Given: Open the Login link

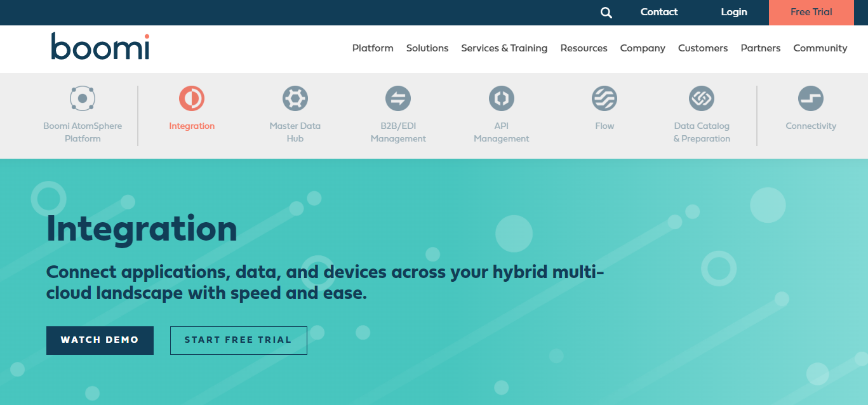Looking at the screenshot, I should pyautogui.click(x=733, y=12).
